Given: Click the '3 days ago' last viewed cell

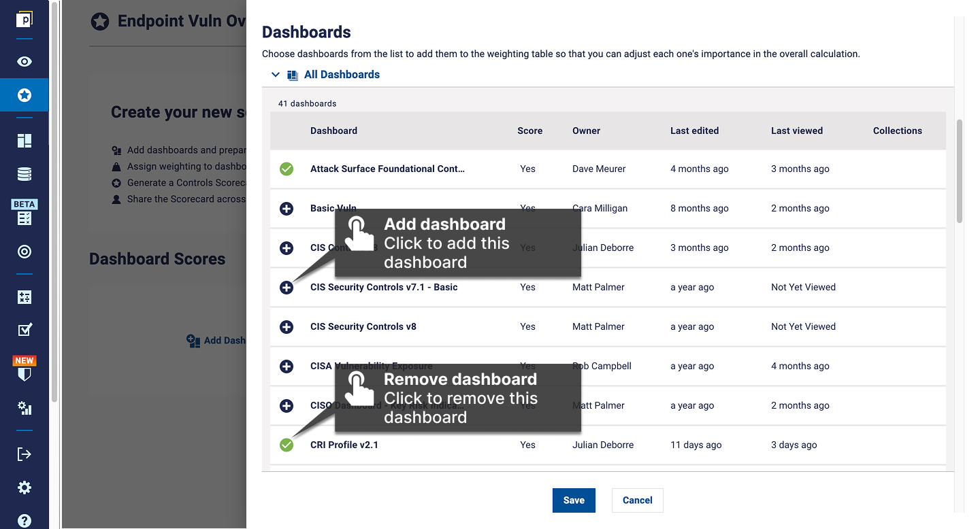Looking at the screenshot, I should pos(794,445).
